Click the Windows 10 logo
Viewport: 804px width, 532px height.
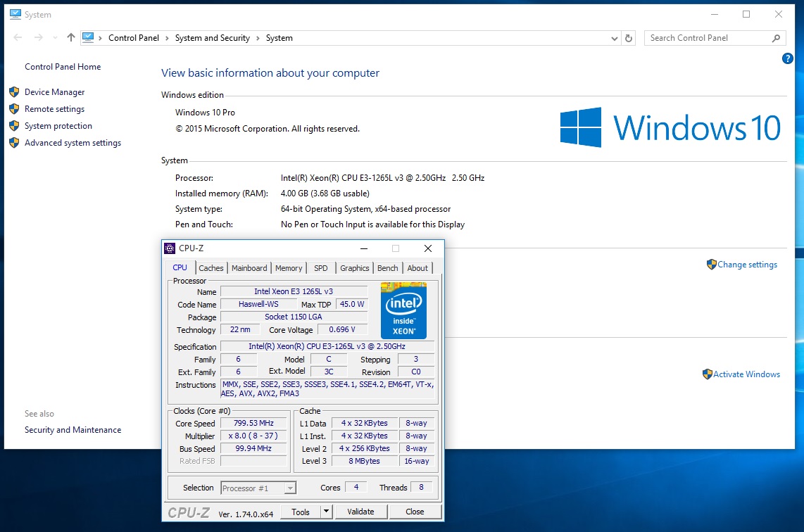coord(671,127)
